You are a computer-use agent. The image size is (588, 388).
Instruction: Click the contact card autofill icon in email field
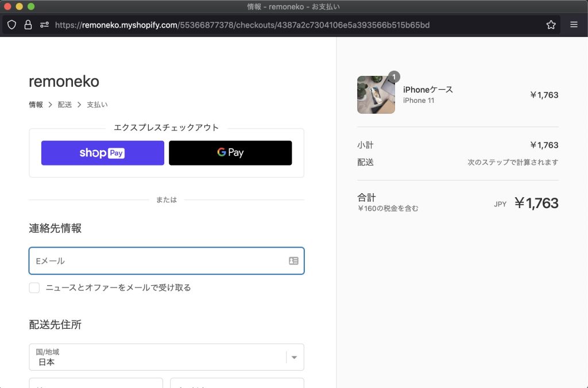click(x=293, y=261)
